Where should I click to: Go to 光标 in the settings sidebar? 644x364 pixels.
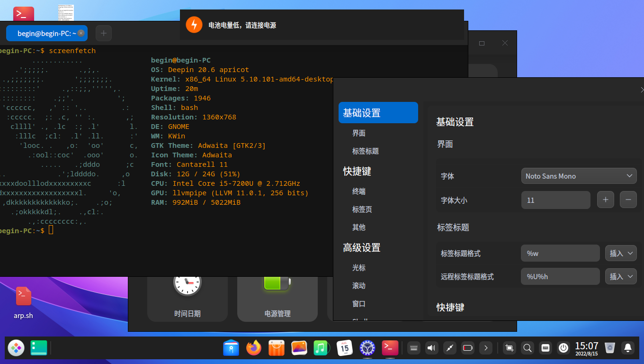click(x=359, y=268)
